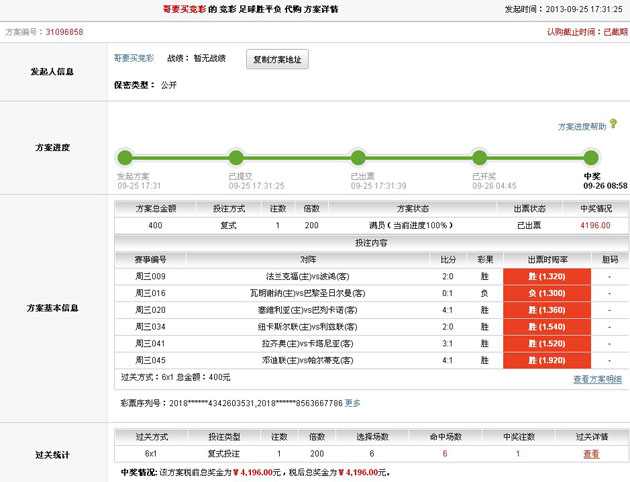Image resolution: width=630 pixels, height=482 pixels.
Task: Expand ticket serial numbers via 更多
Action: 353,402
